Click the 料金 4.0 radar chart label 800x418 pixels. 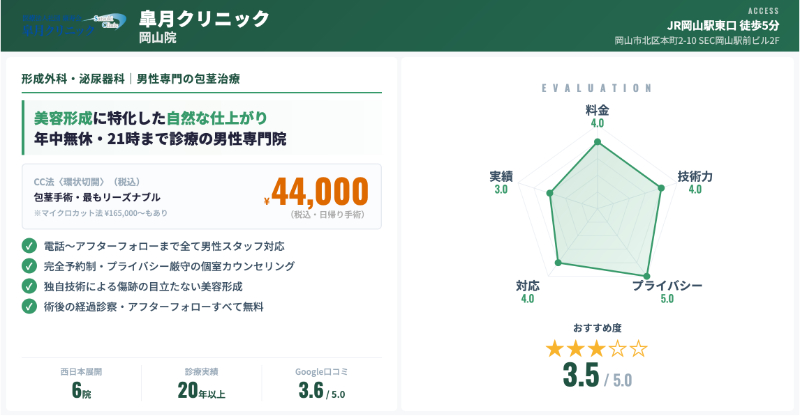coord(597,116)
